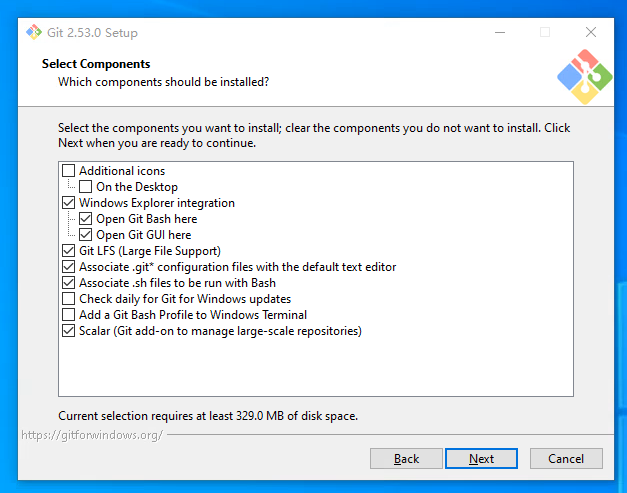Enable Check daily for Git updates

tap(69, 299)
